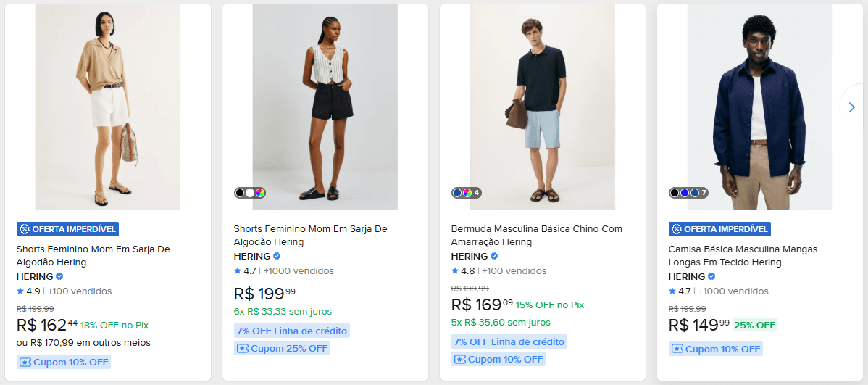Click Cupom 10% OFF on first product

pos(64,362)
